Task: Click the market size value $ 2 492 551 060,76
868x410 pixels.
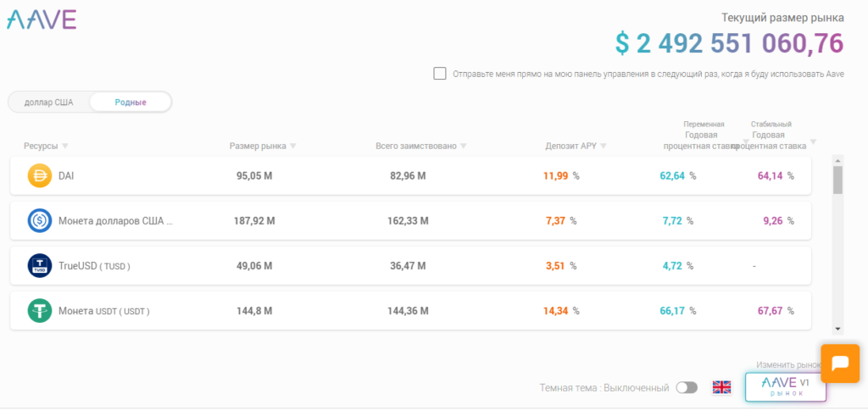Action: [x=730, y=43]
